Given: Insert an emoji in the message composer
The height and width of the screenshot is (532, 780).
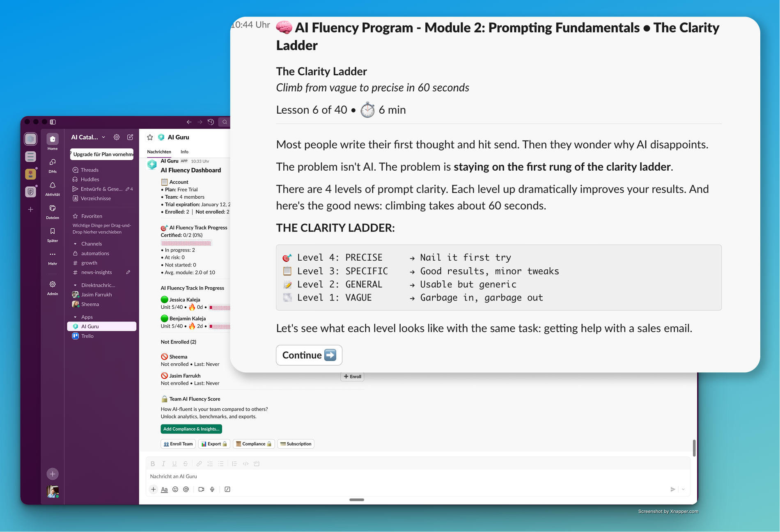Looking at the screenshot, I should [175, 489].
